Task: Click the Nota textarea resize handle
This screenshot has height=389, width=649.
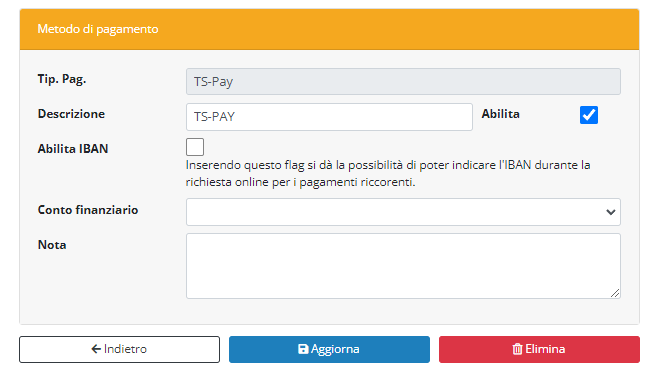Action: (x=615, y=293)
